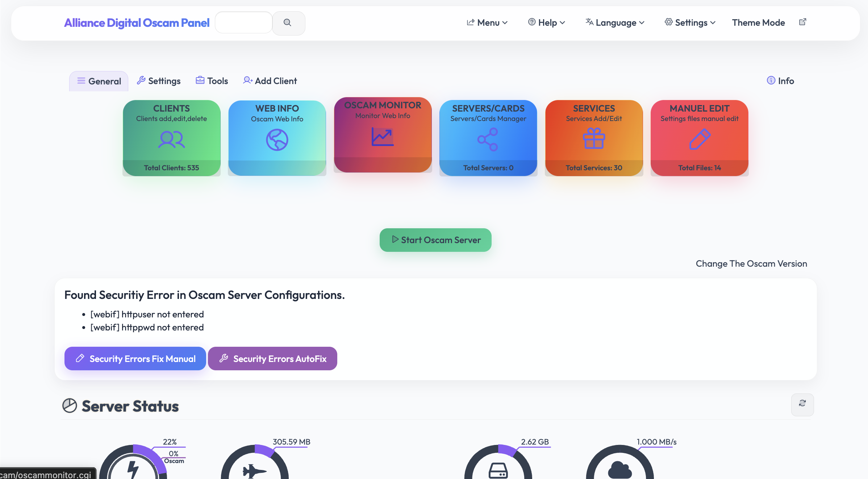The width and height of the screenshot is (868, 479).
Task: Expand the Help dropdown
Action: click(x=546, y=22)
